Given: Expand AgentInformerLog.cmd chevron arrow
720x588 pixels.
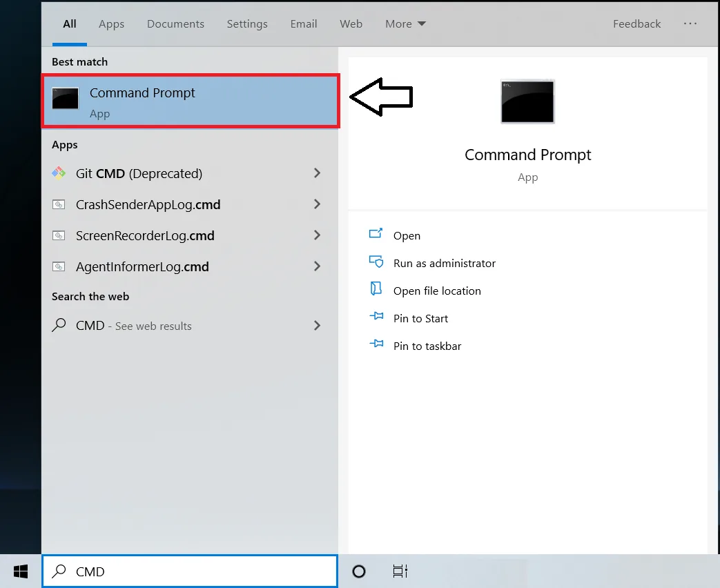Looking at the screenshot, I should [x=317, y=266].
